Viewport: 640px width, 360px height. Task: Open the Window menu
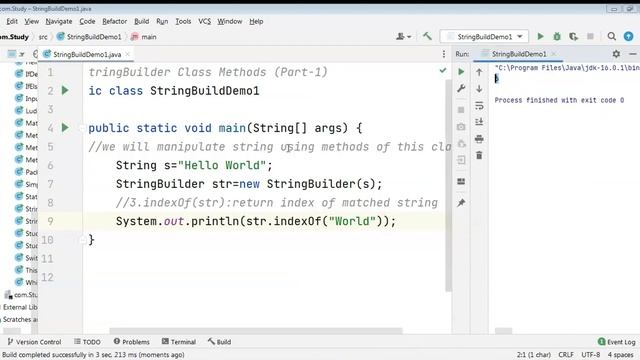pyautogui.click(x=229, y=21)
